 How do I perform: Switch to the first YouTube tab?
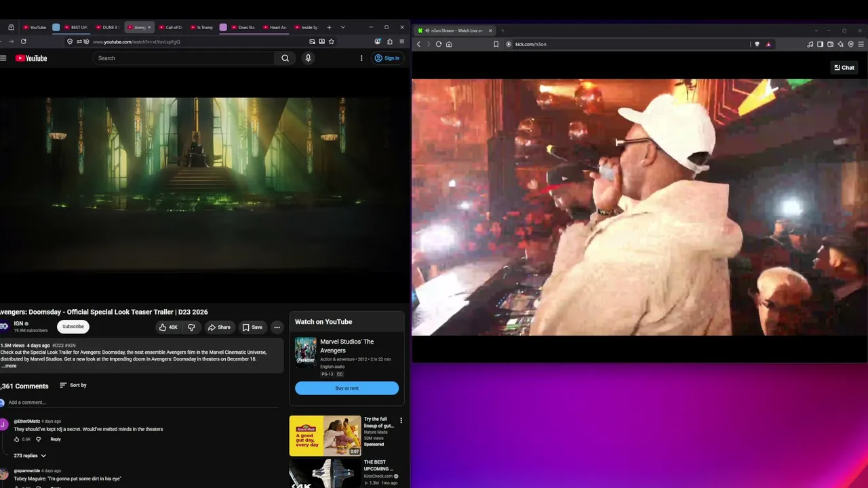tap(34, 27)
